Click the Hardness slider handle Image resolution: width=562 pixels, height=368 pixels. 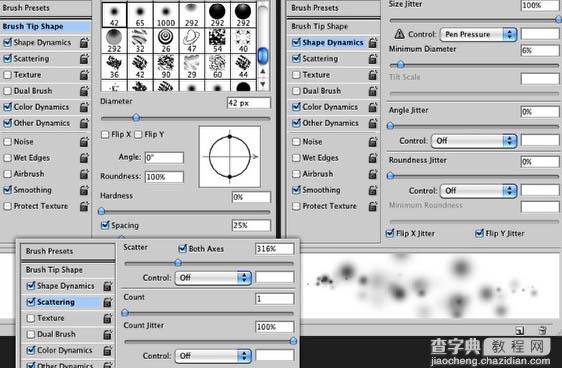pos(102,211)
